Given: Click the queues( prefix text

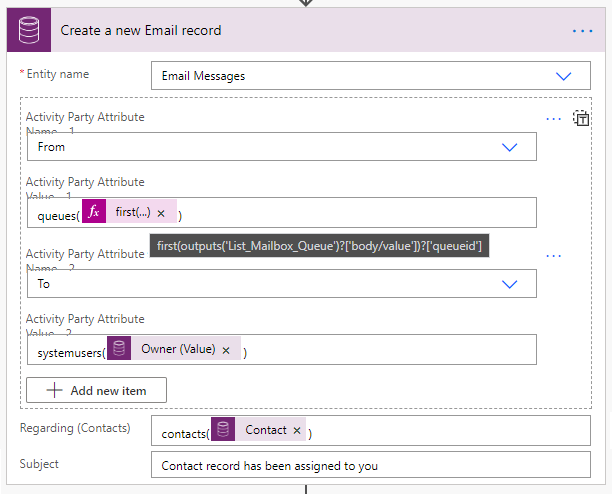Looking at the screenshot, I should pyautogui.click(x=59, y=216).
